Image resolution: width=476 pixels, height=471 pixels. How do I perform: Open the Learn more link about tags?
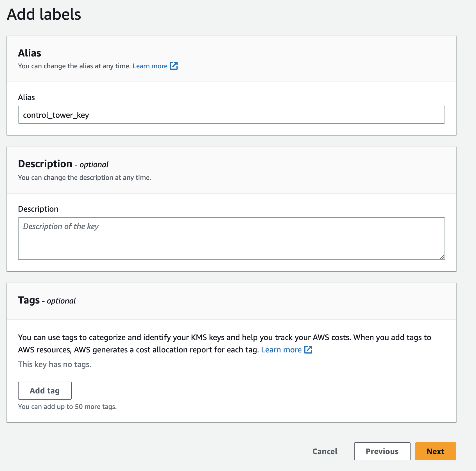[281, 350]
